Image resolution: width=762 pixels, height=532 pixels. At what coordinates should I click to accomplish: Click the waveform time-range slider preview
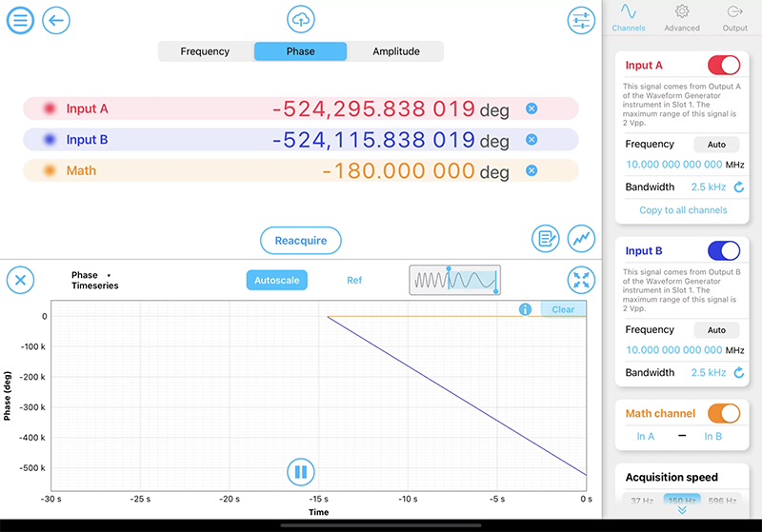[x=454, y=280]
